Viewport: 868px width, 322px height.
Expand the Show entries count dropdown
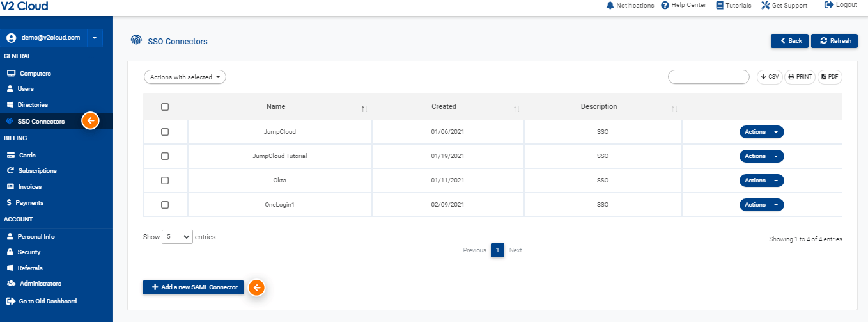tap(177, 237)
